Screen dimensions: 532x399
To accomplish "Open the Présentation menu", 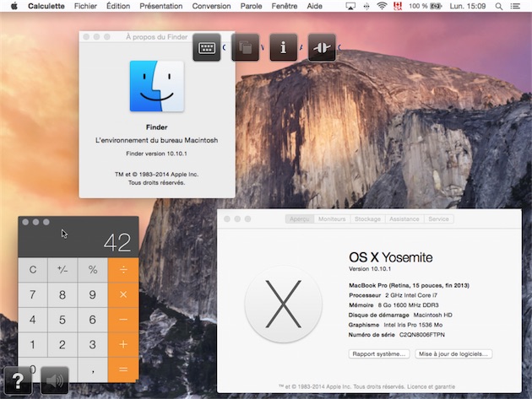I will pos(160,6).
